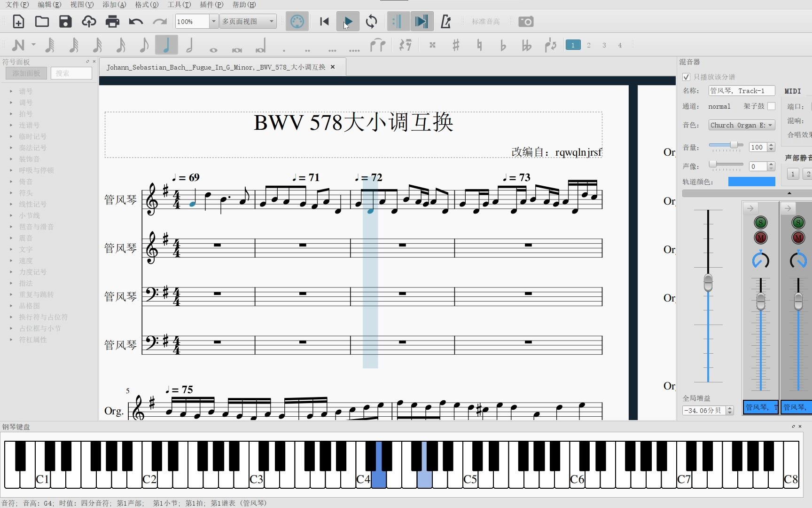Open the zoom level 100% dropdown

tap(214, 22)
